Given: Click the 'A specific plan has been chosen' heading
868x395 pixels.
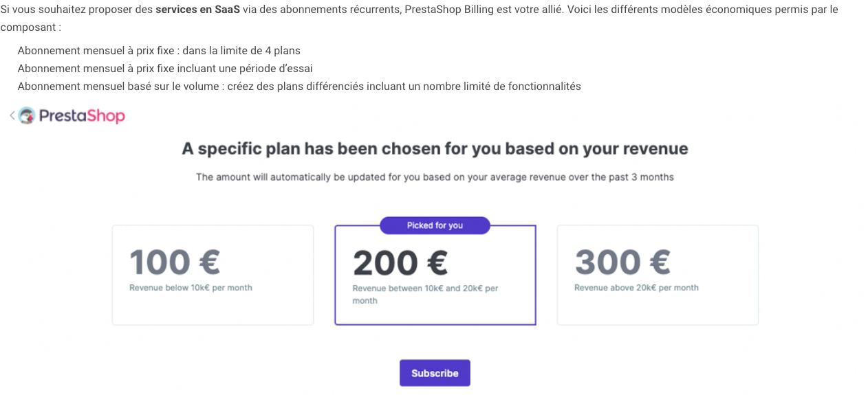Looking at the screenshot, I should 435,149.
